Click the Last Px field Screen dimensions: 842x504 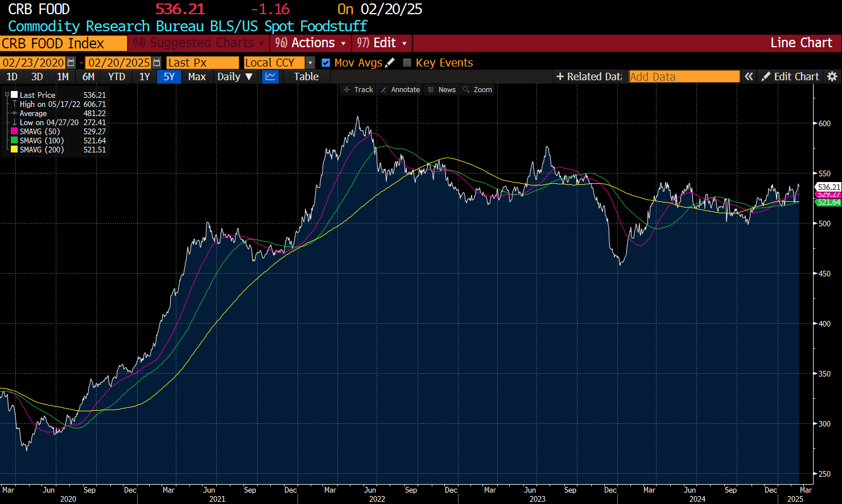click(x=203, y=63)
